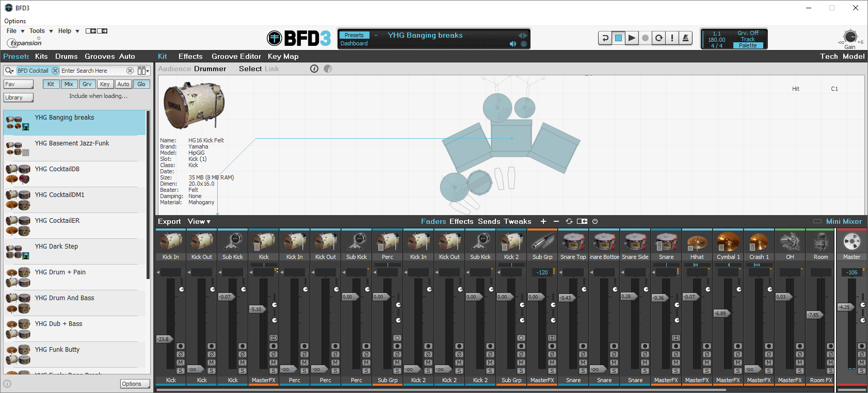Select the Master channel reel icon
Viewport: 868px width, 393px height.
852,241
